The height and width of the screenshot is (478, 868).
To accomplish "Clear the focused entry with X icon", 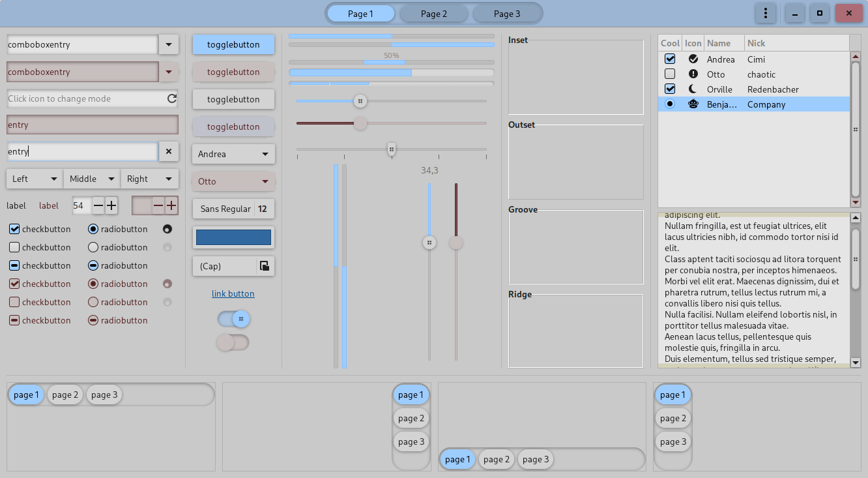I will pyautogui.click(x=169, y=151).
